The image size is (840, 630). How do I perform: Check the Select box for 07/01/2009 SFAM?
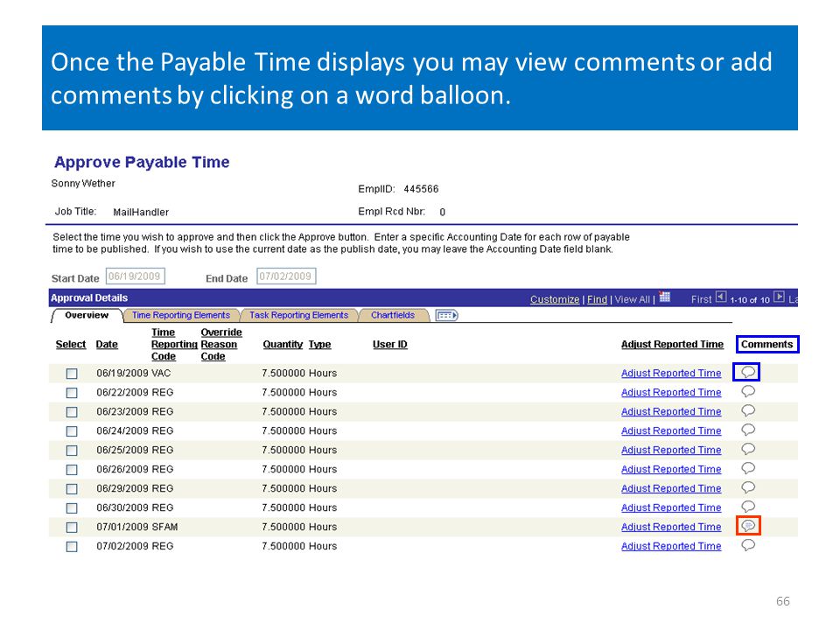72,527
